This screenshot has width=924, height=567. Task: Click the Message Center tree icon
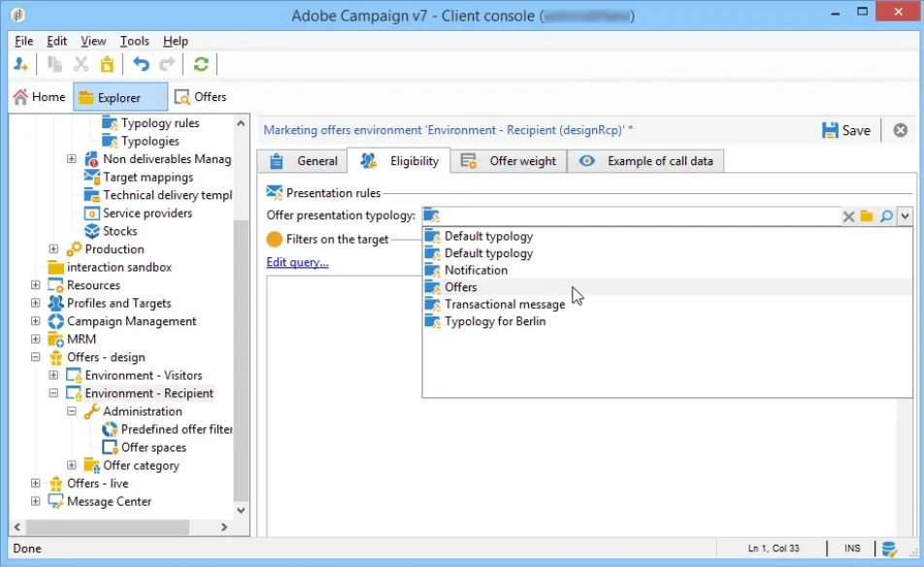tap(56, 502)
